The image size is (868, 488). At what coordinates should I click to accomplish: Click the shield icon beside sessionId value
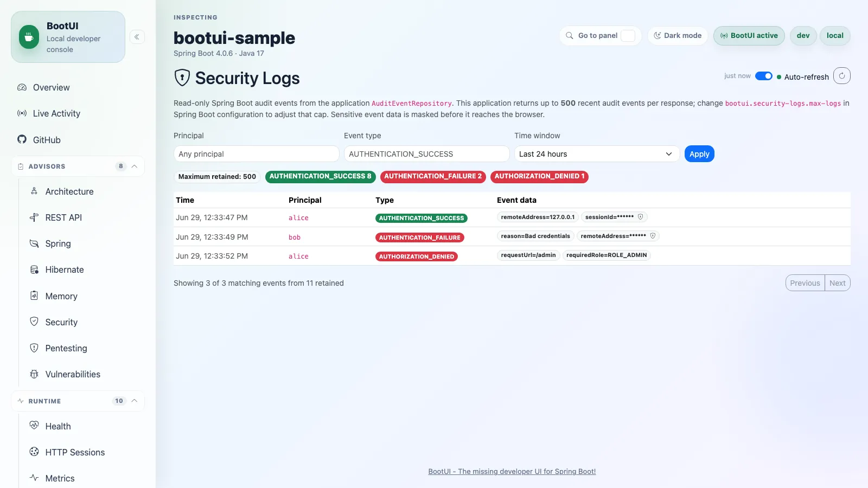click(x=640, y=217)
